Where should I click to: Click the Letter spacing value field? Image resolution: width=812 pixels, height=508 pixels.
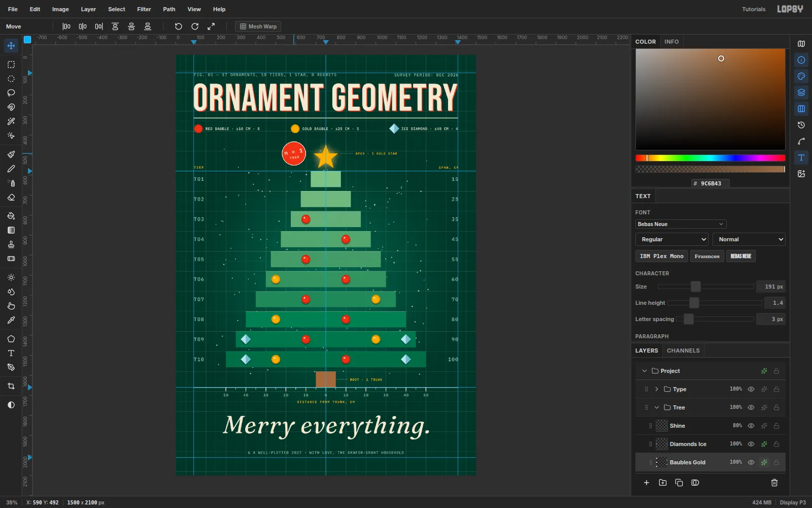(771, 319)
